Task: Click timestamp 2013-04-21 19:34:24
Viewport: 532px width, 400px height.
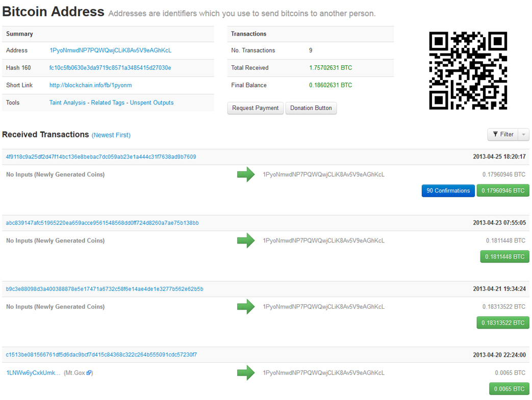Action: [x=499, y=289]
